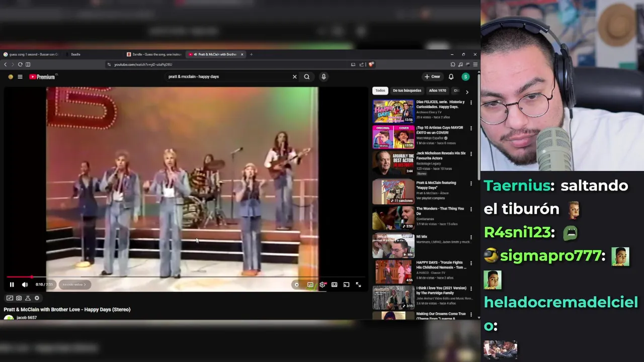The height and width of the screenshot is (362, 644).
Task: Open YouTube notifications bell
Action: (451, 77)
